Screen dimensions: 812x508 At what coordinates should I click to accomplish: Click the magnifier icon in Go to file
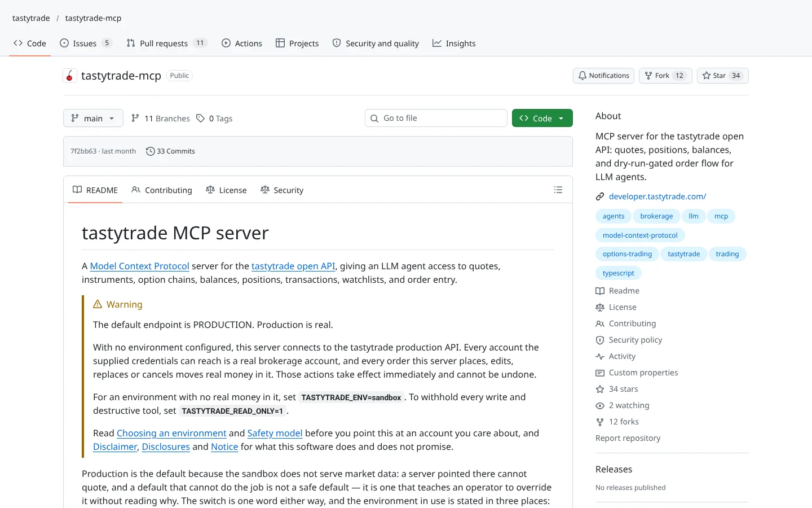pos(374,119)
